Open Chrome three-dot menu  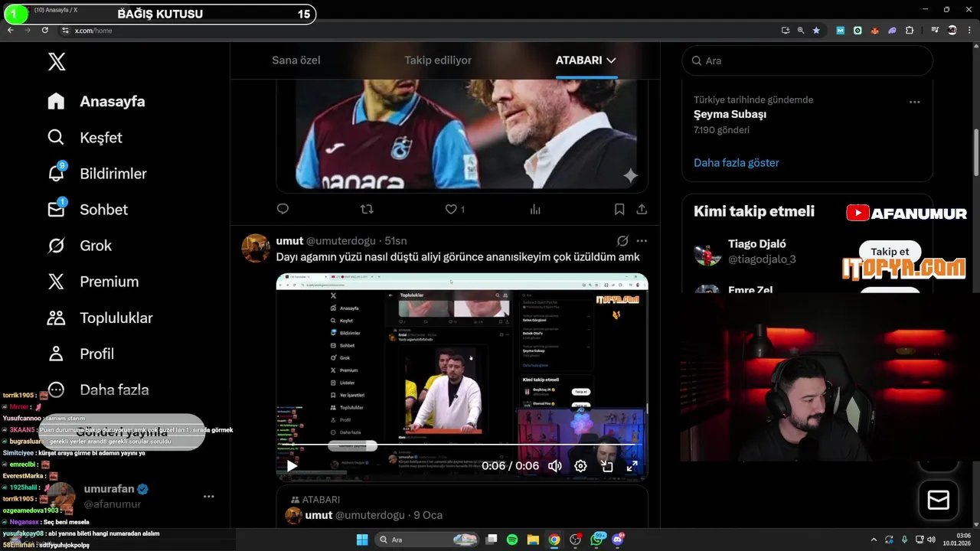970,30
